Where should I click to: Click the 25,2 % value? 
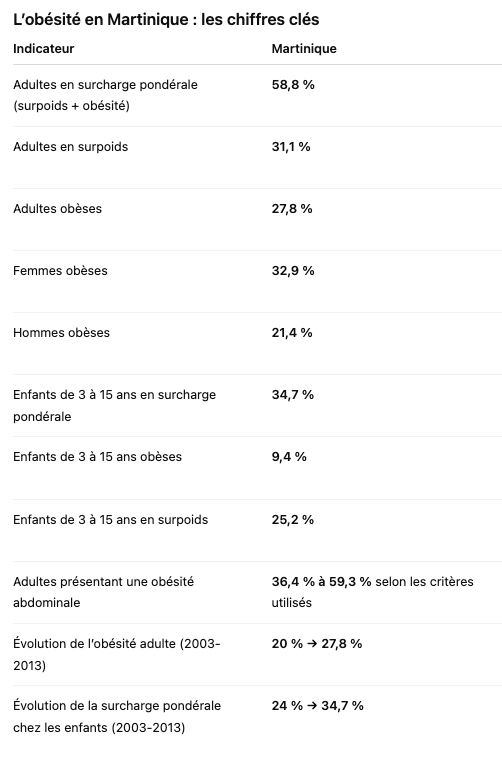click(x=293, y=520)
